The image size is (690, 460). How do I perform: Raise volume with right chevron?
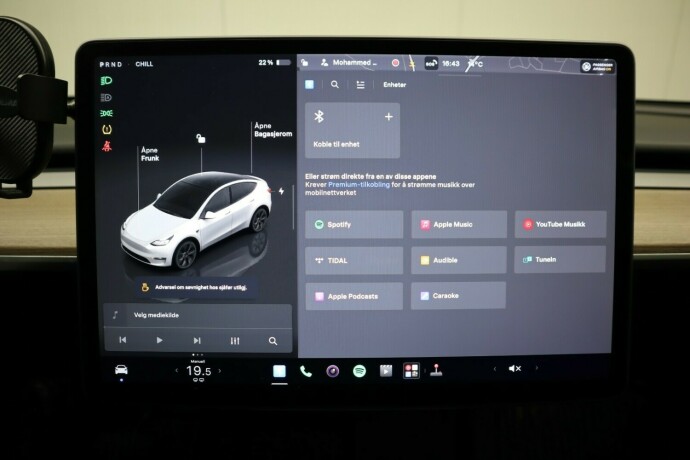[536, 368]
